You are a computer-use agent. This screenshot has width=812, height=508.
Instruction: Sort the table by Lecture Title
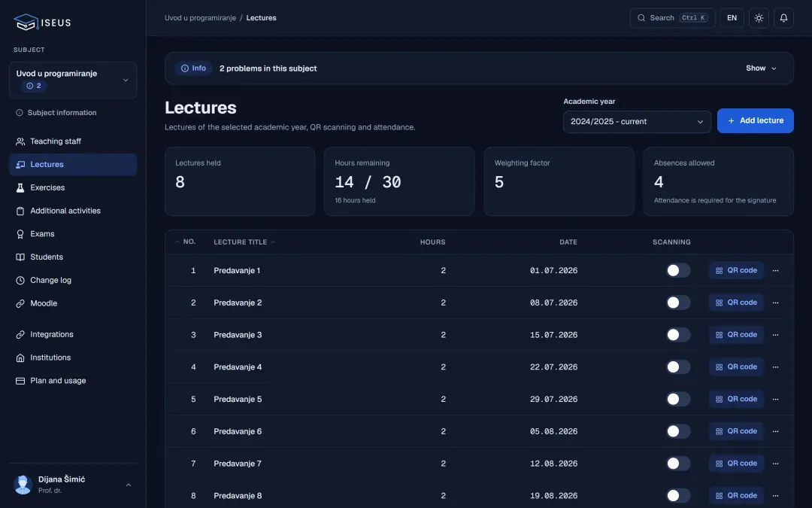(x=244, y=242)
